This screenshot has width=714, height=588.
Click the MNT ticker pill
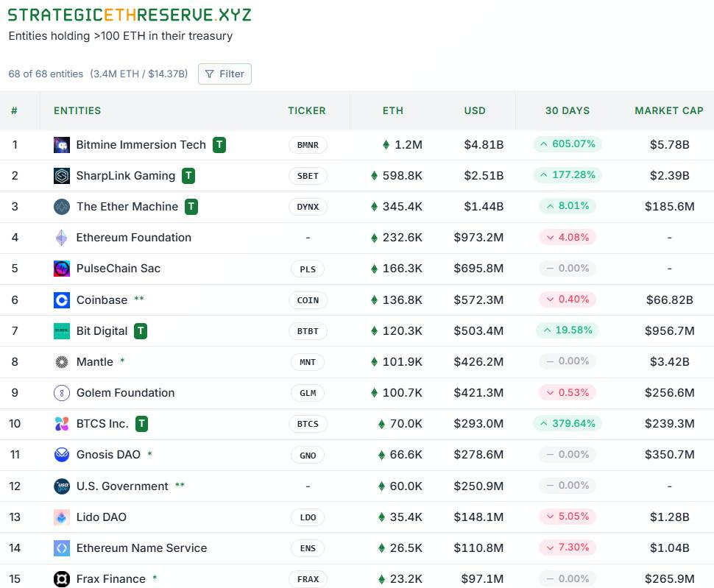[308, 362]
